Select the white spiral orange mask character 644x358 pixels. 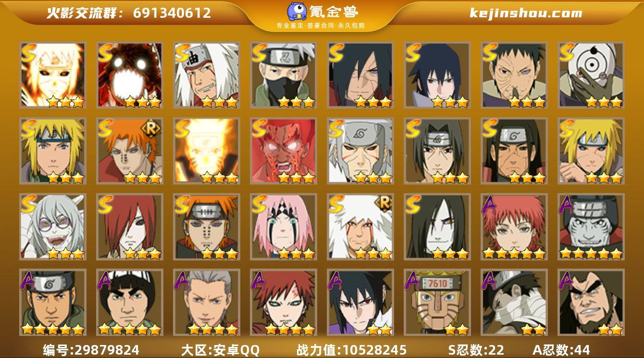pos(591,75)
